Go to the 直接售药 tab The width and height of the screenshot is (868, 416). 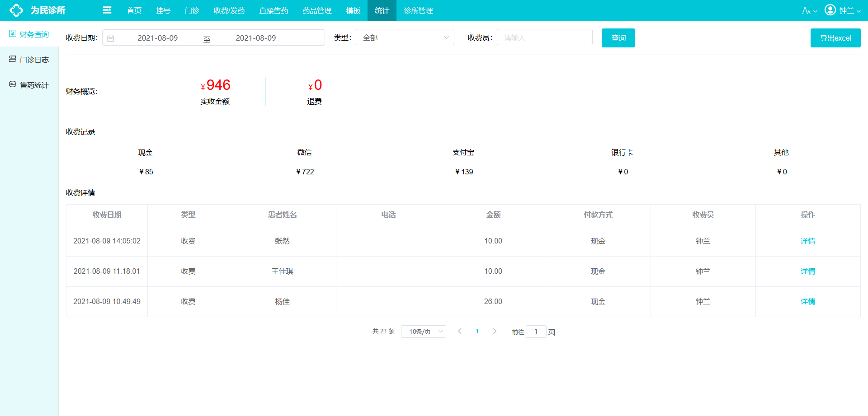tap(274, 10)
